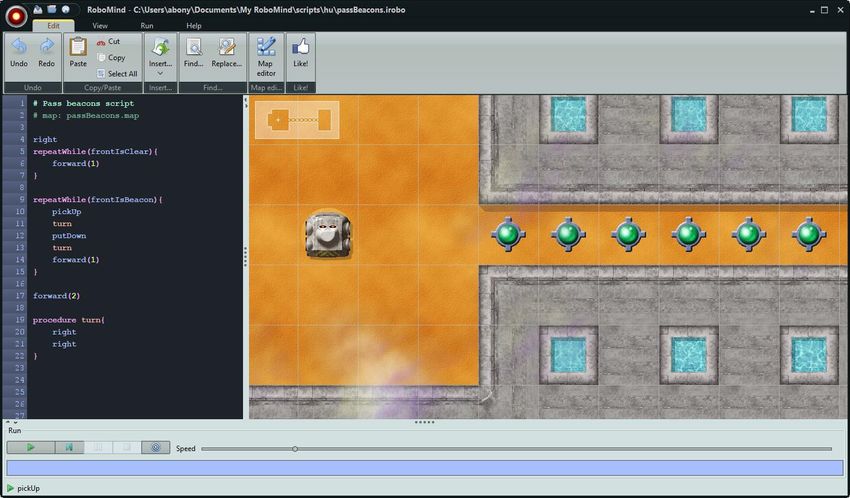Start the script with the green play button
This screenshot has height=498, width=850.
pyautogui.click(x=31, y=448)
